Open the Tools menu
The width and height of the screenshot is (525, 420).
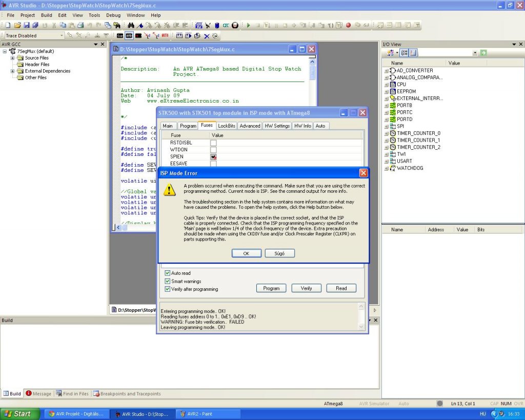tap(94, 15)
